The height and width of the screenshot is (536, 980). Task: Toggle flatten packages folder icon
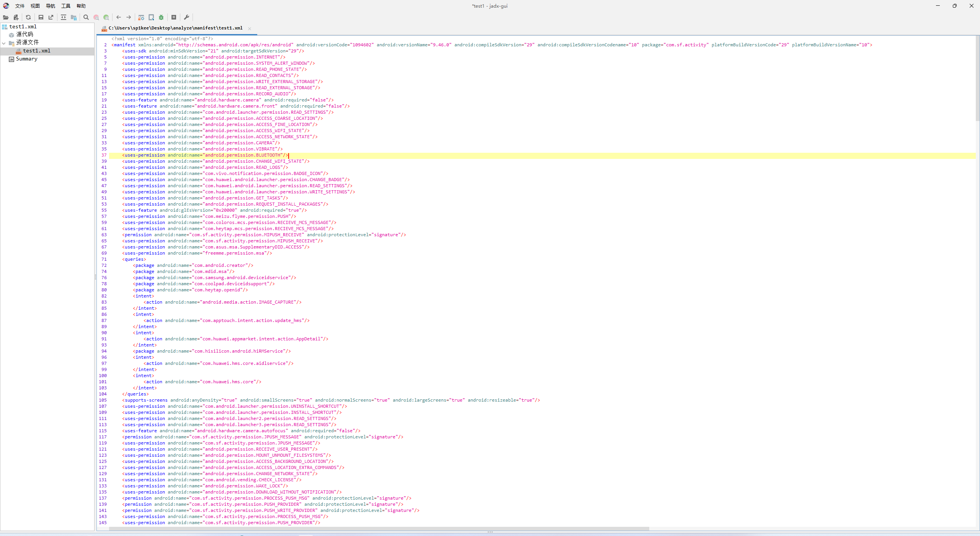[74, 17]
